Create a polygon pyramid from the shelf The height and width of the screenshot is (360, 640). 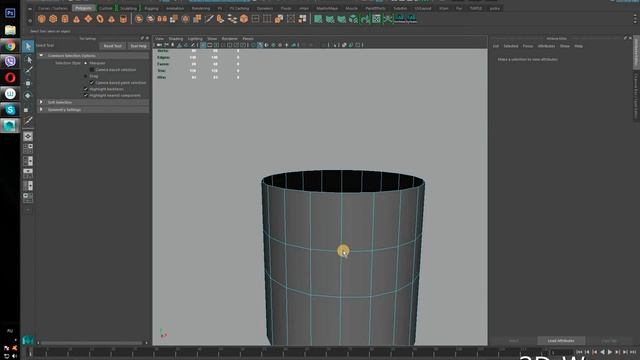[x=111, y=19]
